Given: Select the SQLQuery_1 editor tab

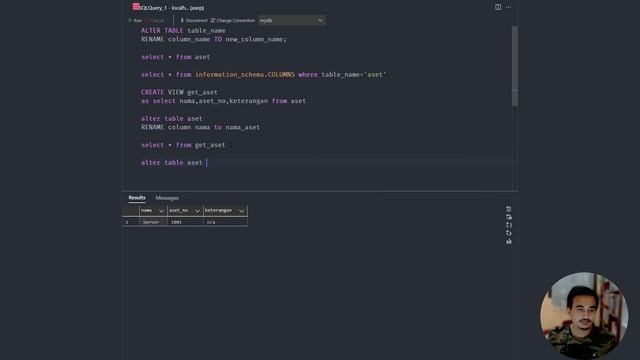Looking at the screenshot, I should [168, 8].
